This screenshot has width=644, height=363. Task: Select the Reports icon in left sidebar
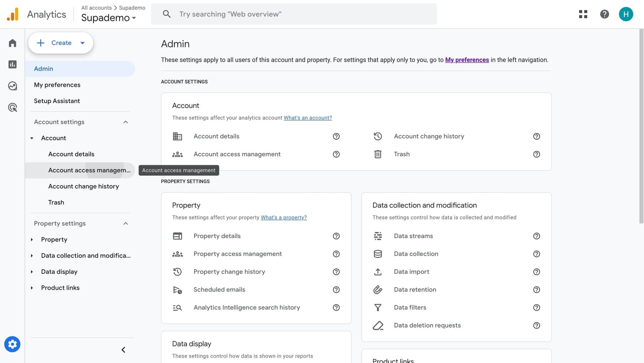pyautogui.click(x=12, y=64)
